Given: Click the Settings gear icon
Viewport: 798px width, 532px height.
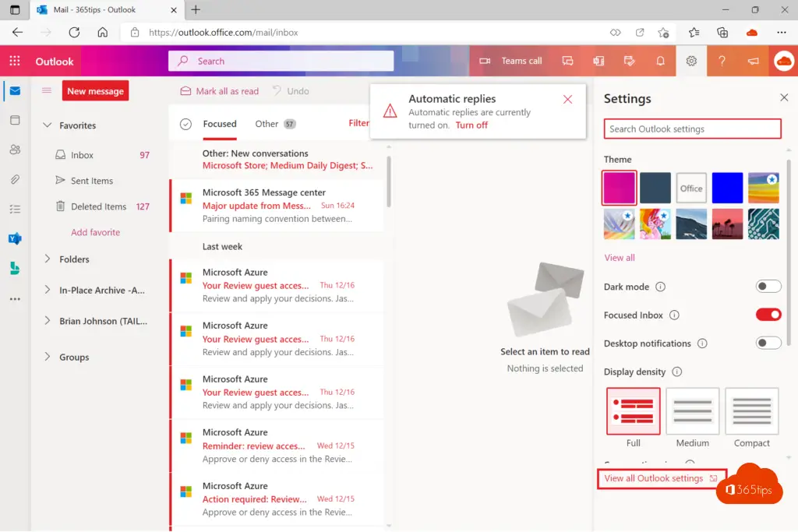Looking at the screenshot, I should click(x=691, y=61).
